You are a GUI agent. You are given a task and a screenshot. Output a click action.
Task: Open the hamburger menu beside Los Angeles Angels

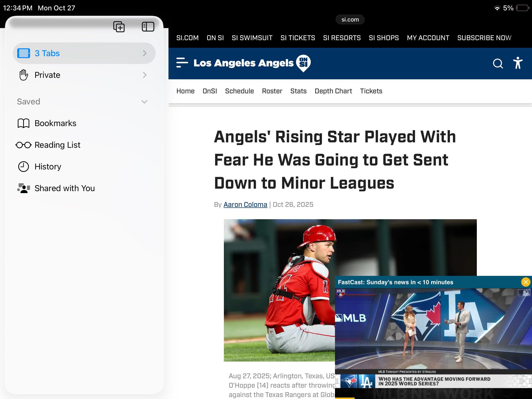coord(182,63)
